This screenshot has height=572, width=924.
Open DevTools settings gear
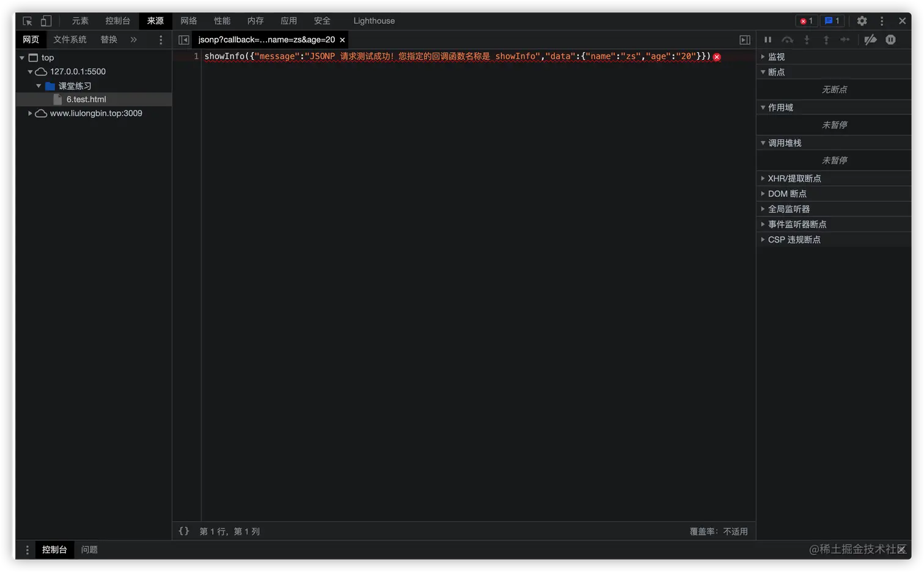tap(862, 21)
